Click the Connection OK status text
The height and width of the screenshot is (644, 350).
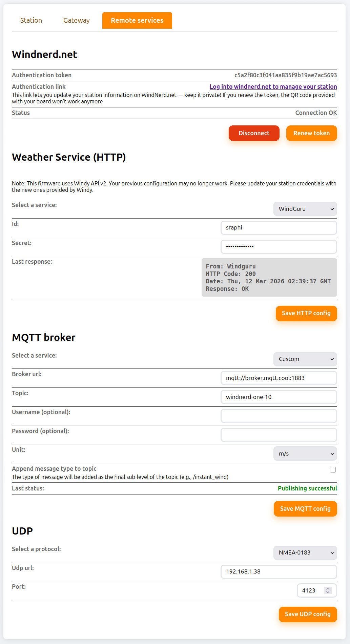[x=316, y=113]
